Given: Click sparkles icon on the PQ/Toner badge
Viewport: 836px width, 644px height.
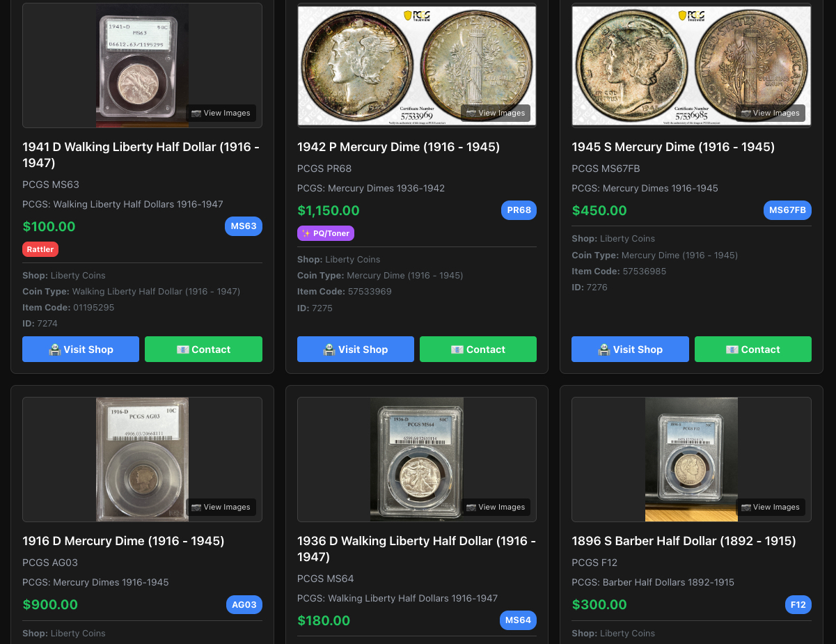Looking at the screenshot, I should [x=306, y=233].
